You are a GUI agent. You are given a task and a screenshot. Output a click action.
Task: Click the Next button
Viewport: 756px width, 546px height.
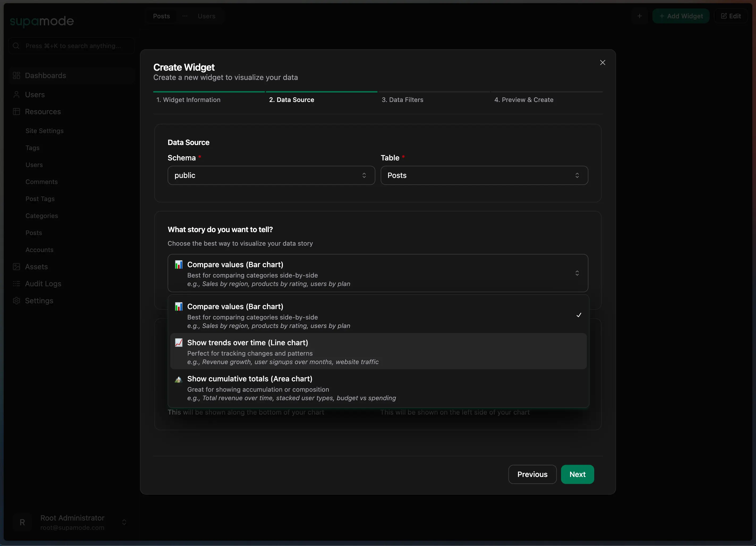[x=577, y=474]
